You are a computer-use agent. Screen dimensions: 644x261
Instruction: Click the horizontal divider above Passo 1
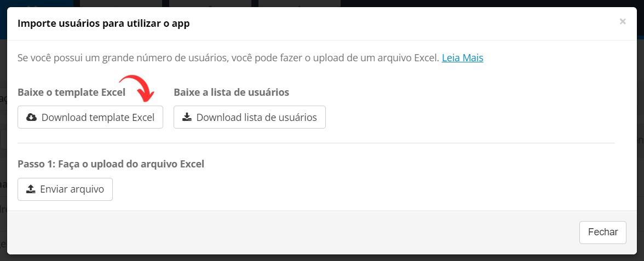316,143
